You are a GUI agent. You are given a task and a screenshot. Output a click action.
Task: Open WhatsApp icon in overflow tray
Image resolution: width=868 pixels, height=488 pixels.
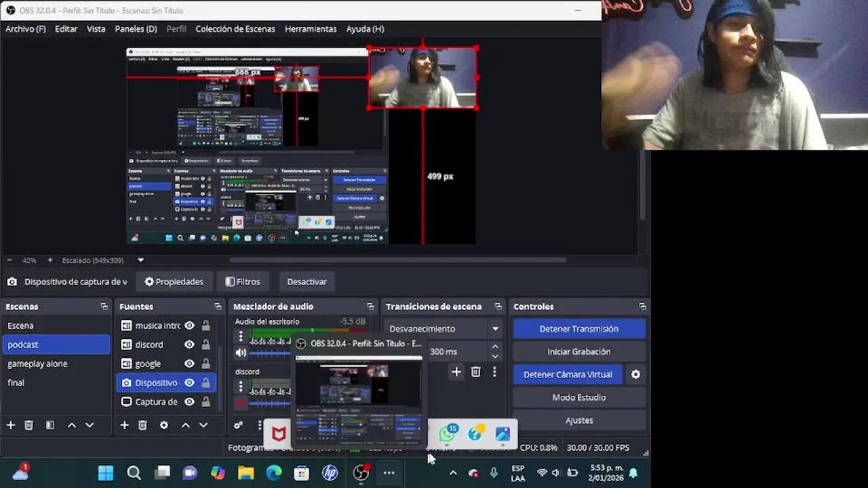(x=448, y=432)
